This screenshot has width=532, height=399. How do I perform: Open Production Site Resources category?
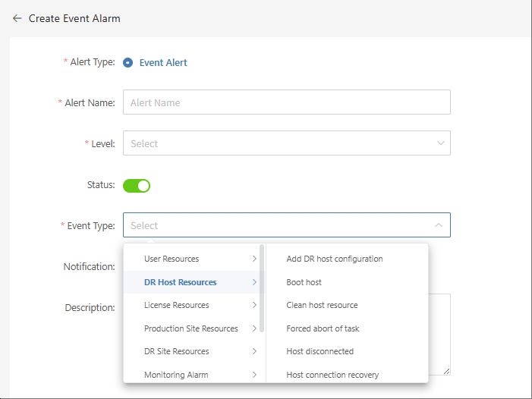tap(192, 328)
